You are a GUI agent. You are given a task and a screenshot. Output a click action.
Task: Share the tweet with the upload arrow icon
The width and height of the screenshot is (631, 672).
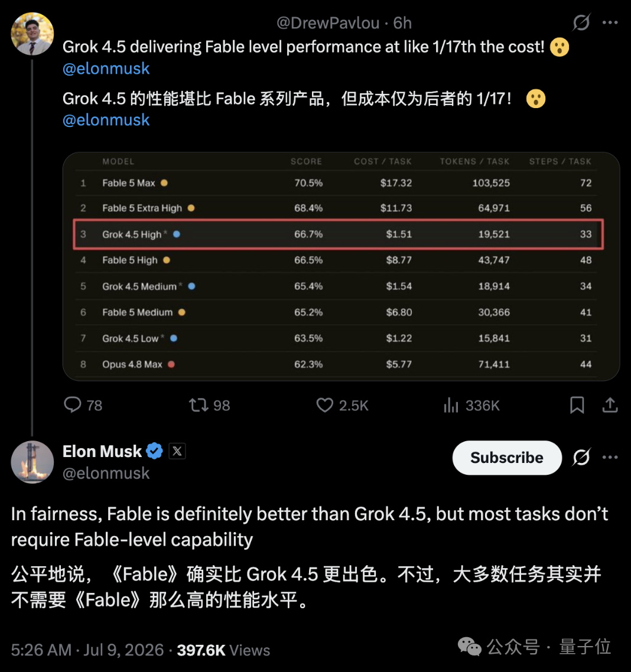click(x=610, y=404)
